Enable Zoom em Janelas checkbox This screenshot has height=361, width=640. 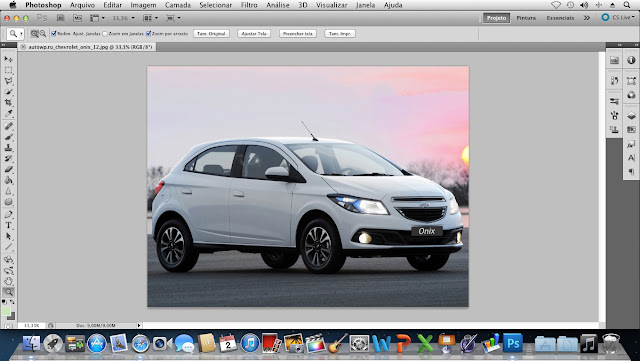105,33
